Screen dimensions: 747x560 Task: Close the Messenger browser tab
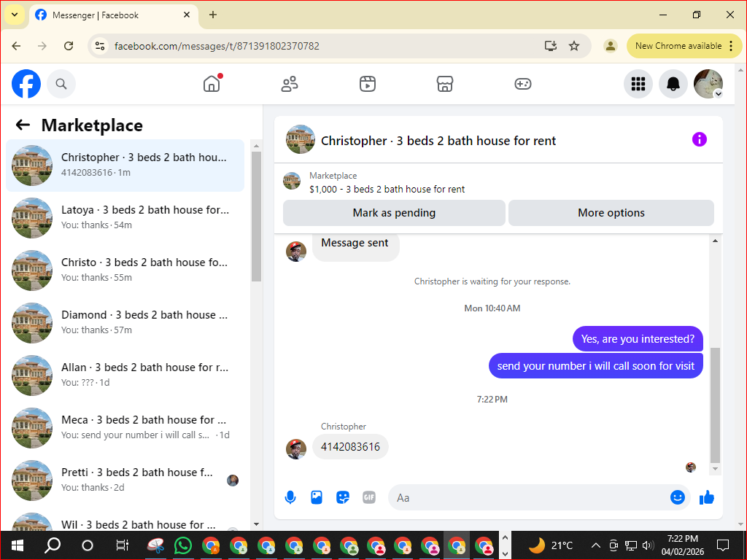click(187, 15)
